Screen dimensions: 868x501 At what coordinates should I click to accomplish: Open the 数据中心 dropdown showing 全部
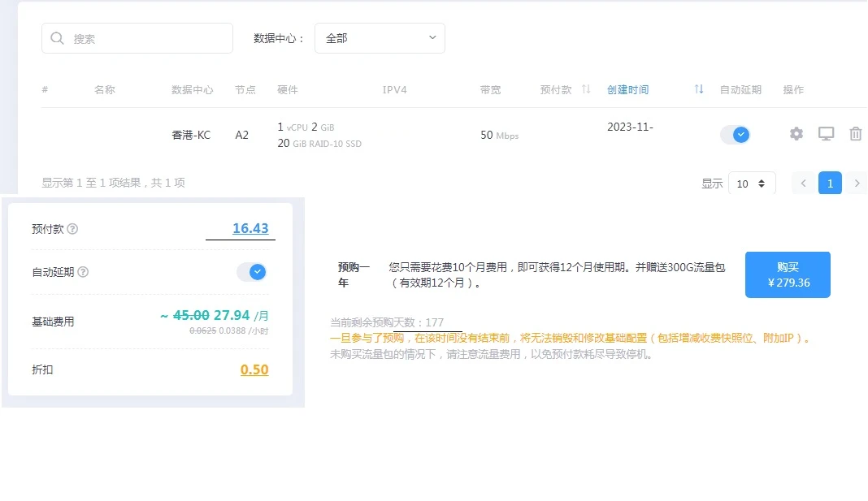pos(380,38)
